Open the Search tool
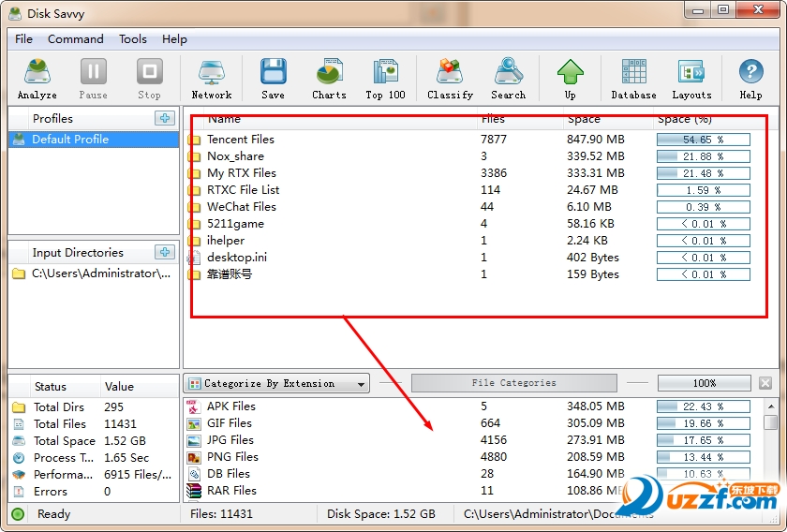This screenshot has height=532, width=787. click(x=508, y=79)
